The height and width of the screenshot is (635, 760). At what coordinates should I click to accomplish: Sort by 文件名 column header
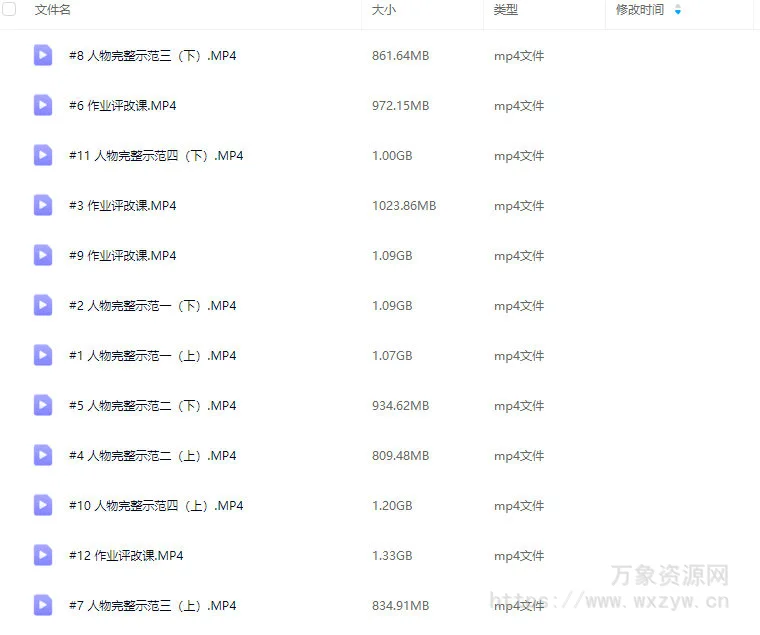click(52, 10)
